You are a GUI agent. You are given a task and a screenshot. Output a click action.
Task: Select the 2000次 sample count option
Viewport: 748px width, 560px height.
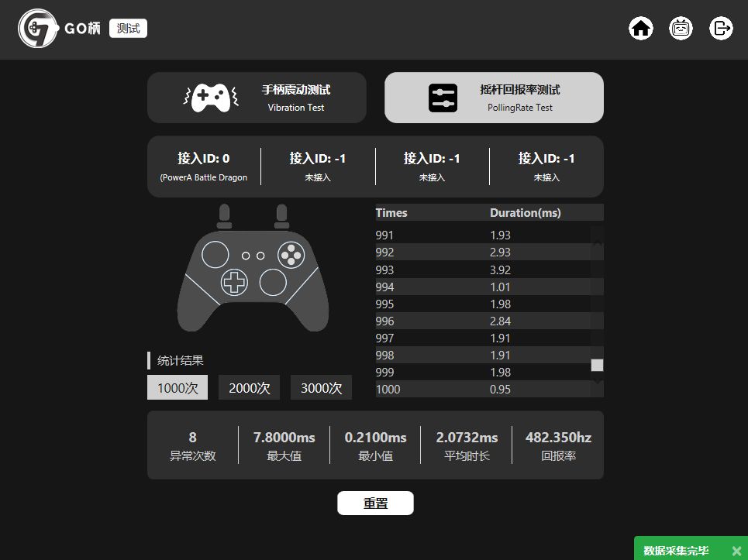point(249,387)
